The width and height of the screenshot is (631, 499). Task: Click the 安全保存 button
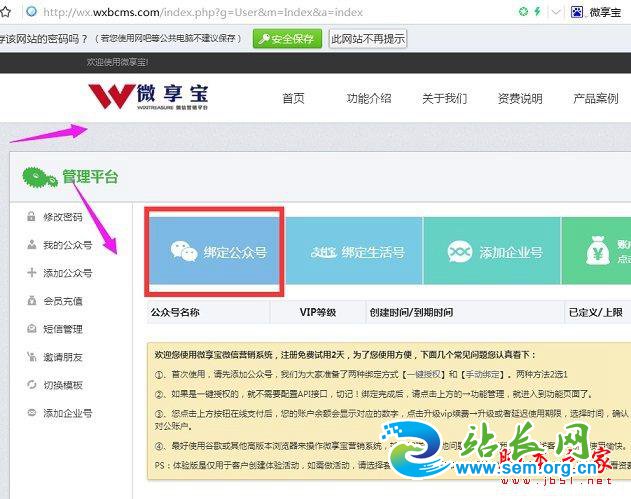click(287, 39)
